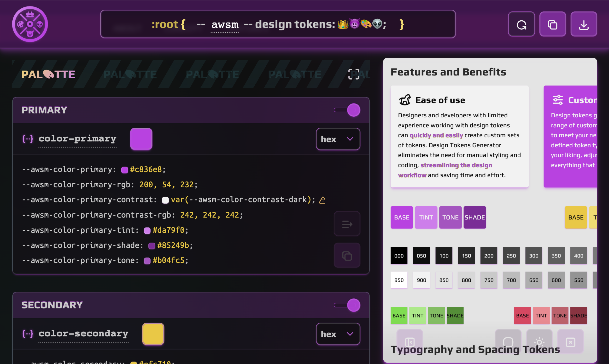
Task: Click the '200, 54, 232' rgb value
Action: [167, 185]
